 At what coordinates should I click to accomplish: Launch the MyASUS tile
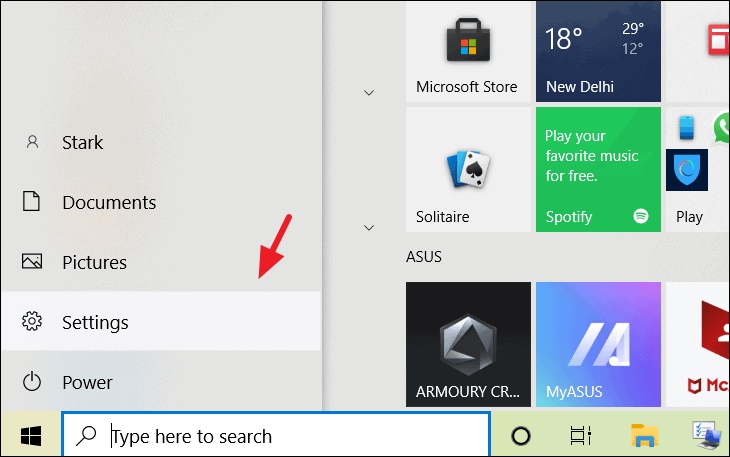point(598,344)
